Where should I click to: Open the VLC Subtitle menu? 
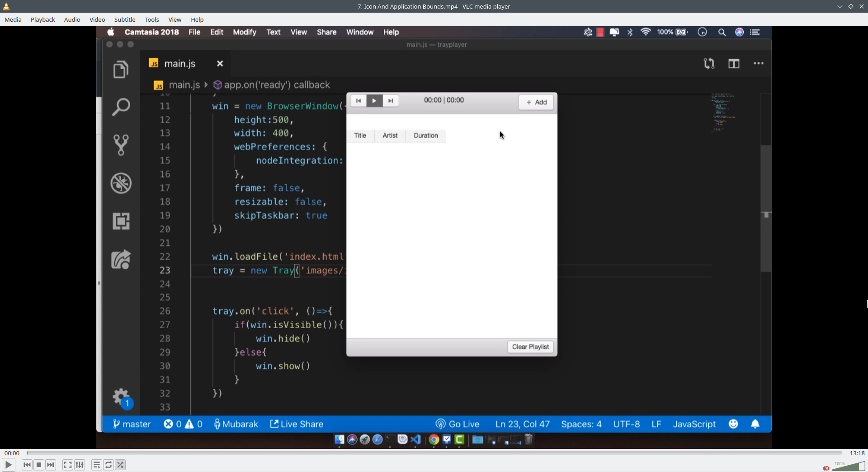125,19
